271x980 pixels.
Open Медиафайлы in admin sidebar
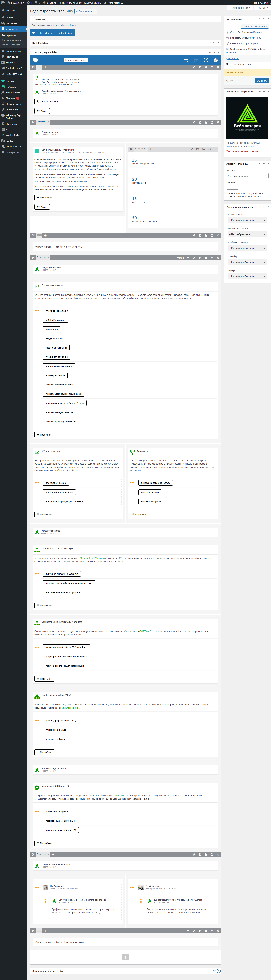point(13,23)
